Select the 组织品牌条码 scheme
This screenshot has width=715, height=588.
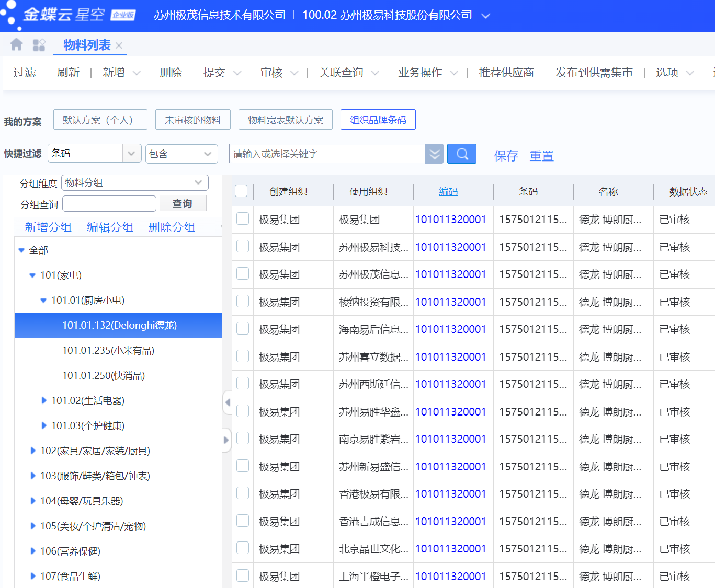(x=378, y=120)
